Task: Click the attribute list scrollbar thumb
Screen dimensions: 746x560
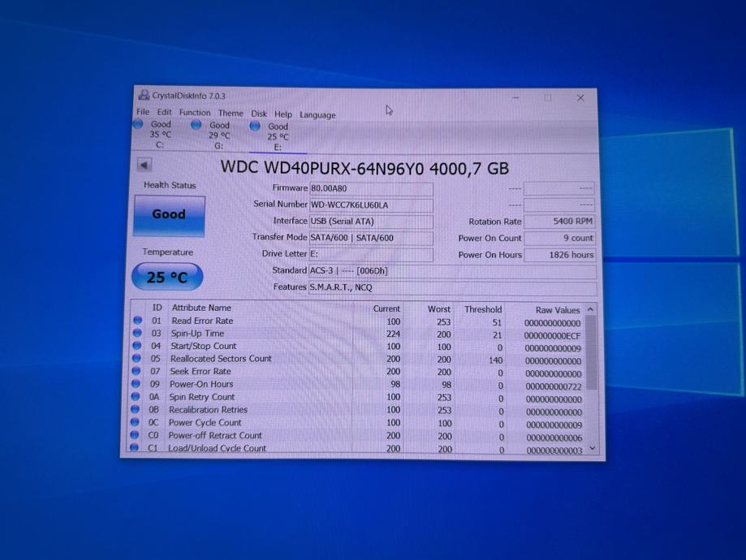Action: (592, 352)
